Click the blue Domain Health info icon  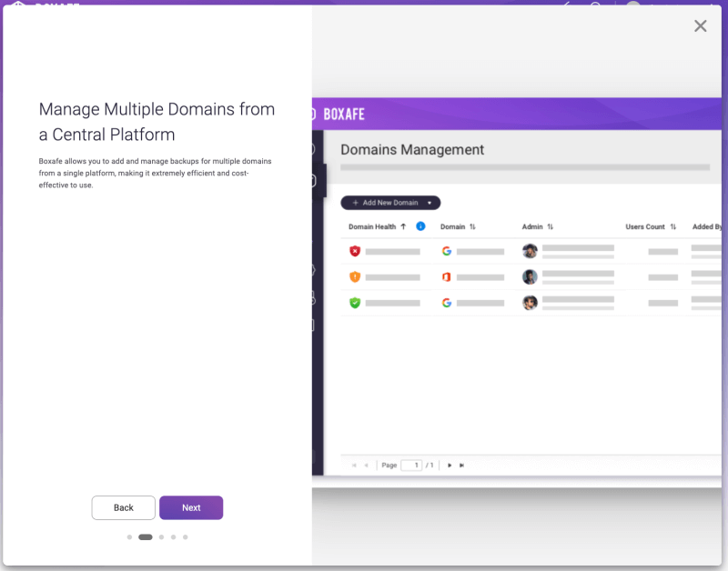[420, 226]
